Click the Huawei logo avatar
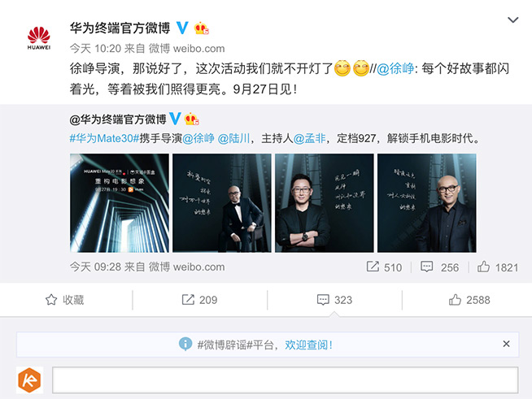 pyautogui.click(x=39, y=38)
